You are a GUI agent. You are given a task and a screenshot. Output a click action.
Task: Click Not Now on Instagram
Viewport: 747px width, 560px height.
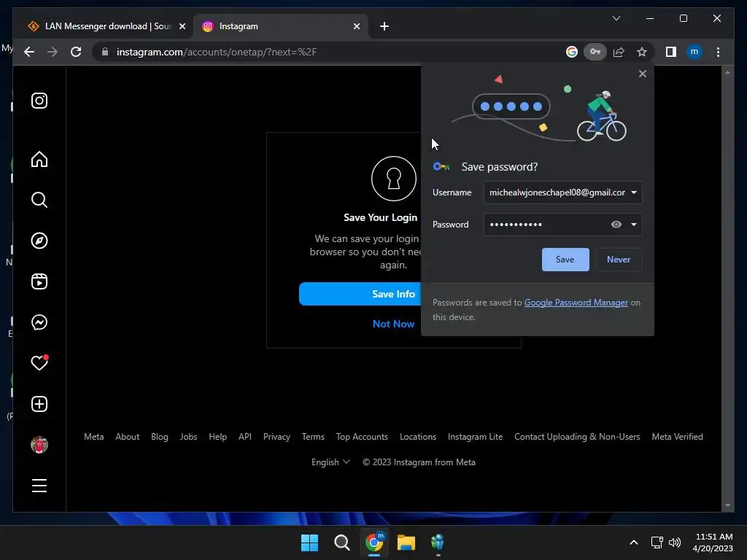click(x=393, y=324)
